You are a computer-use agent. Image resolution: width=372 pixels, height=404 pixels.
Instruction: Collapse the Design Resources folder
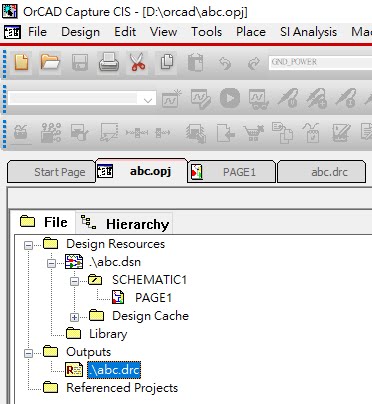(x=29, y=246)
